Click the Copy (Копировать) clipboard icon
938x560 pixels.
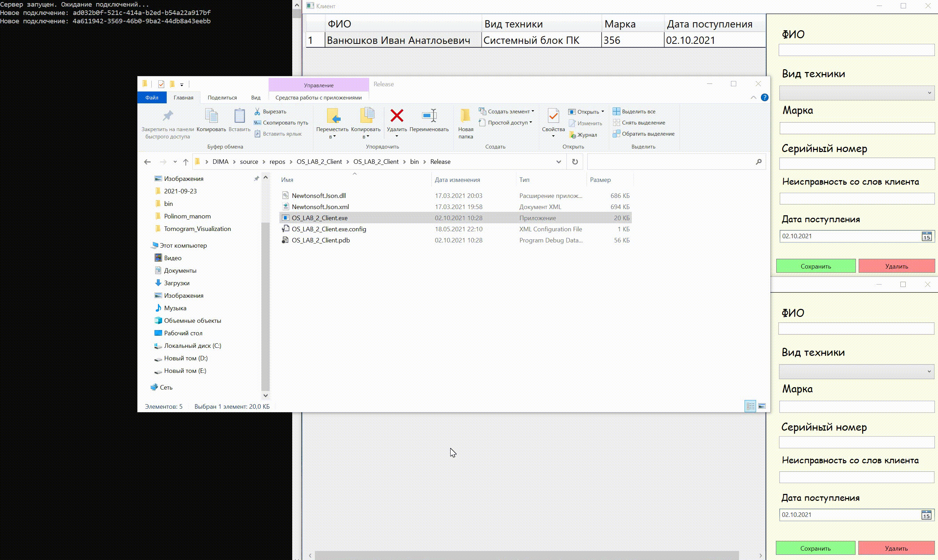211,116
